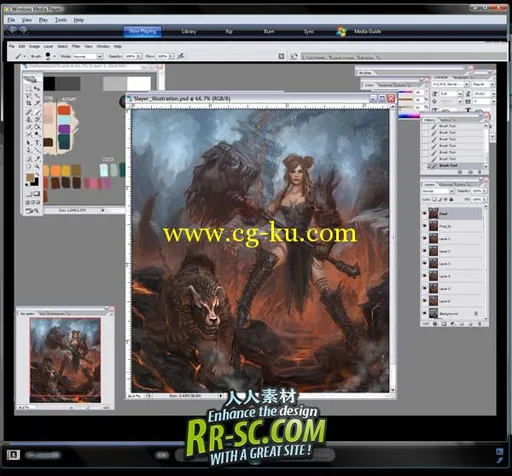Click trash icon at History panel bottom
The height and width of the screenshot is (476, 512).
(x=480, y=172)
